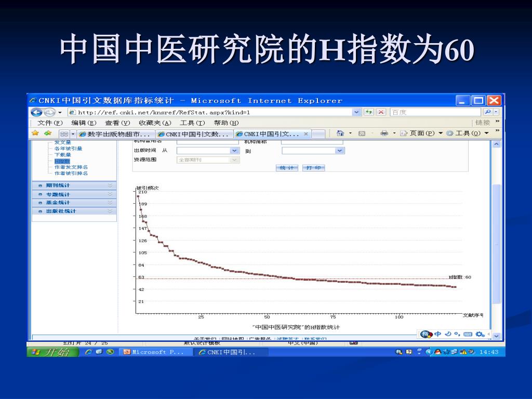Viewport: 532px width, 399px height.
Task: Open the 工具(T) menu in menu bar
Action: 192,123
